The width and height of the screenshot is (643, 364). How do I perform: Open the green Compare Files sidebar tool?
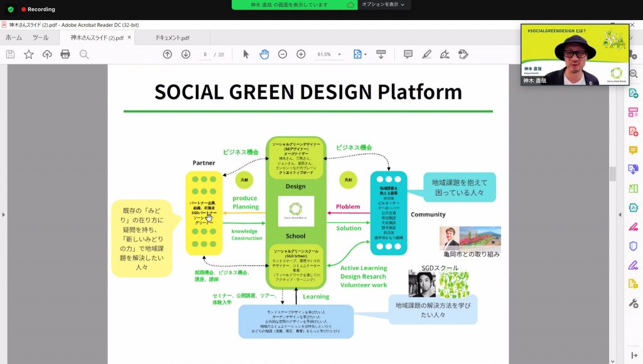coord(633,188)
